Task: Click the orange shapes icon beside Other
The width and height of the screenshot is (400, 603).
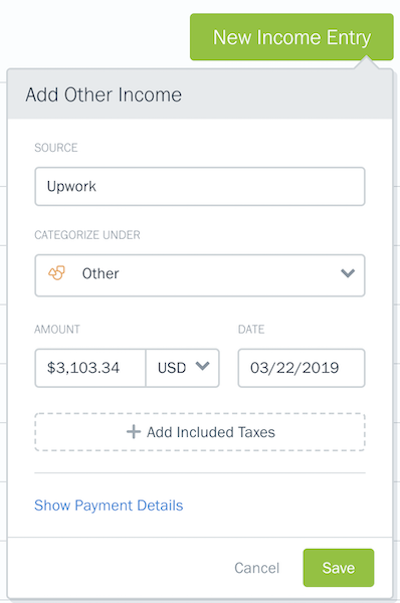Action: coord(57,273)
